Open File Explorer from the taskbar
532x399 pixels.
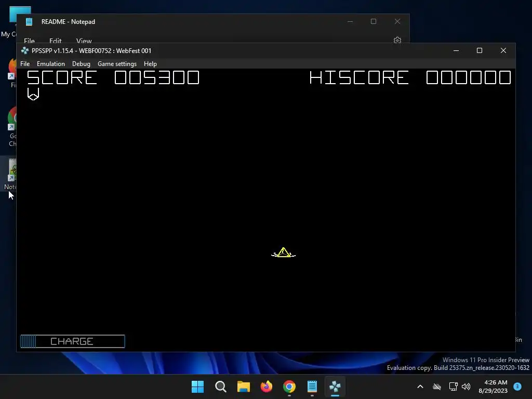243,387
